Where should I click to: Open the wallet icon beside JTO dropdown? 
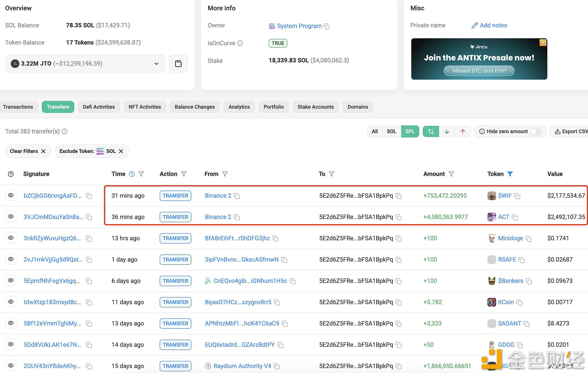click(178, 64)
